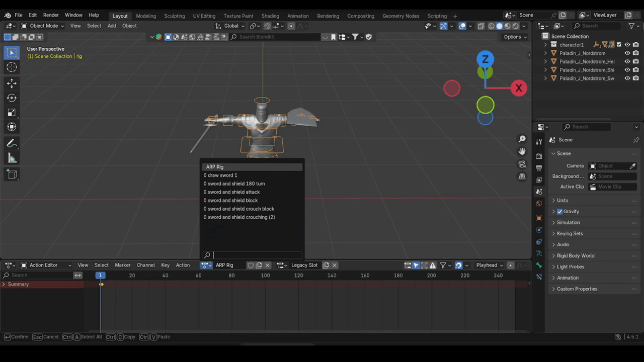
Task: Select the Rotate tool
Action: click(x=12, y=98)
